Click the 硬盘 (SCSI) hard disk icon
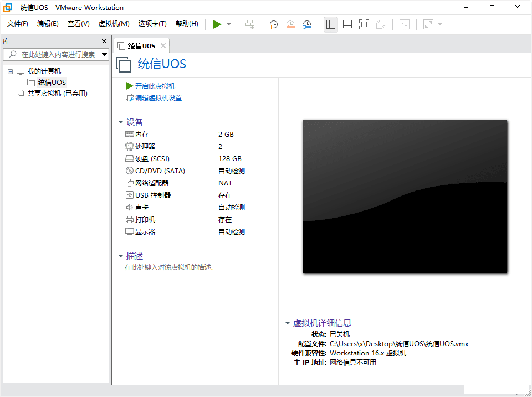 click(129, 159)
